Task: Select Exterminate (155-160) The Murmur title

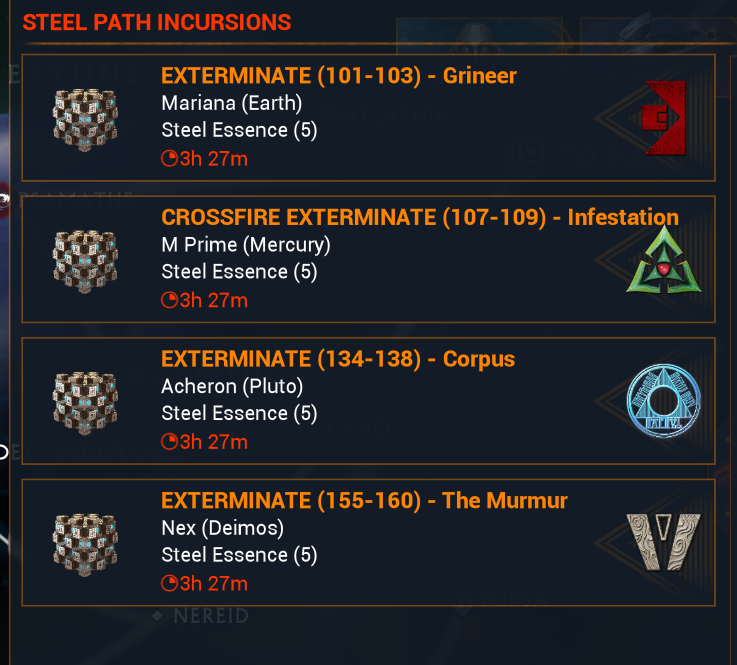Action: tap(364, 501)
